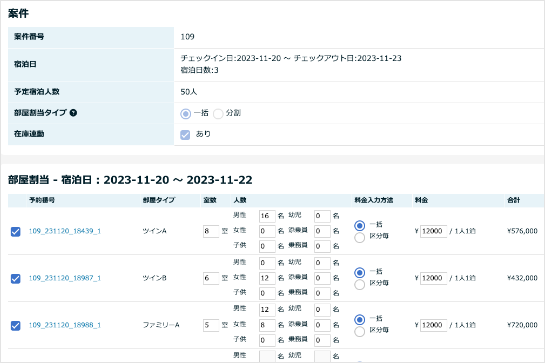
Task: Click the 乗務員 count field in ツインB row
Action: (322, 293)
